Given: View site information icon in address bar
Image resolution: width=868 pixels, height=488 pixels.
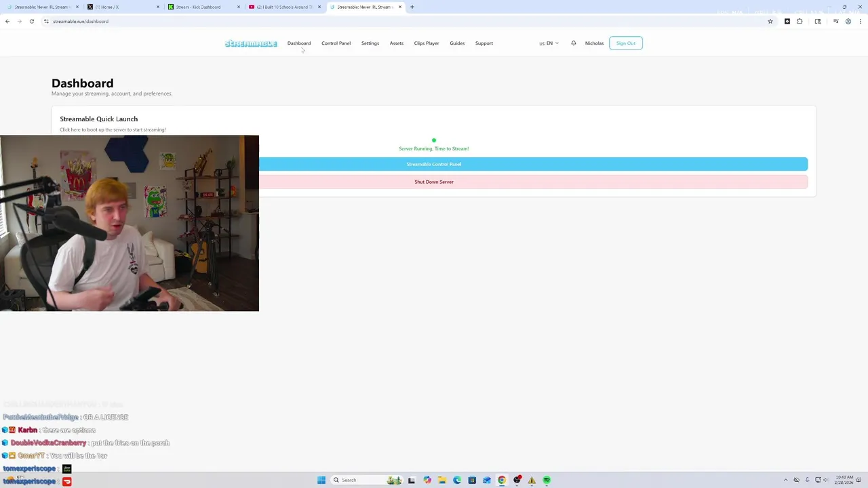Looking at the screenshot, I should point(46,21).
